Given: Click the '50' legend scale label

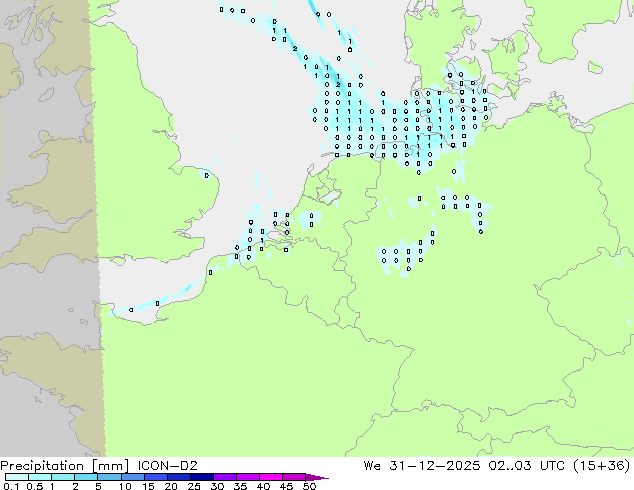Looking at the screenshot, I should [309, 486].
